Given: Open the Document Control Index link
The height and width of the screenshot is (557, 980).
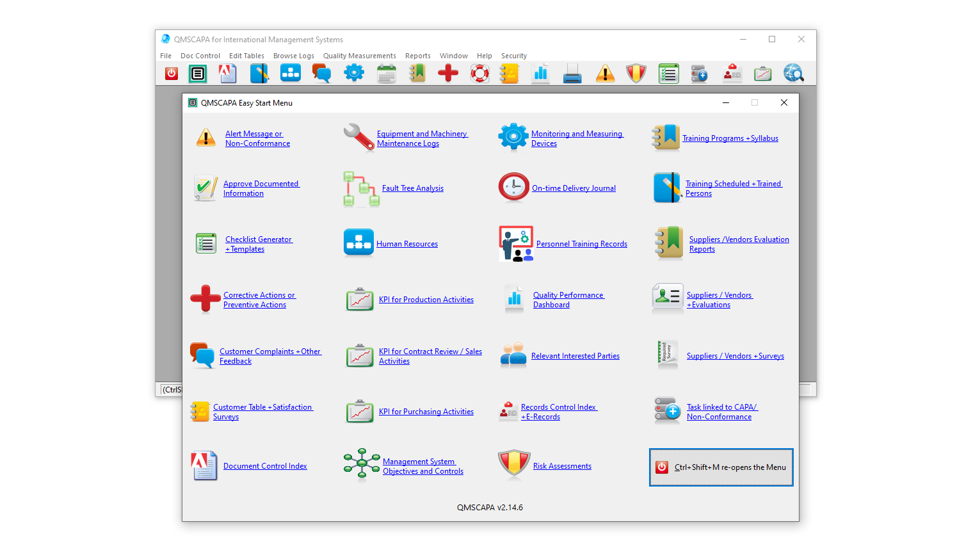Looking at the screenshot, I should 265,466.
